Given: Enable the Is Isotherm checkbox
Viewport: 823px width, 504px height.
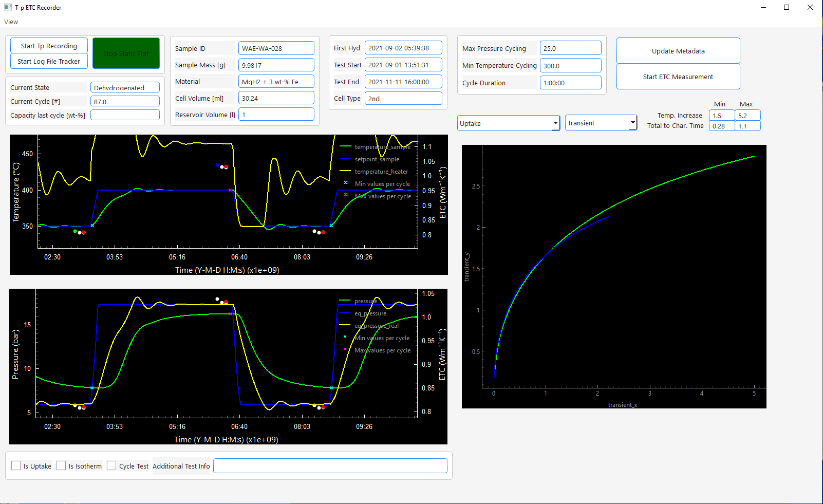Looking at the screenshot, I should [61, 465].
